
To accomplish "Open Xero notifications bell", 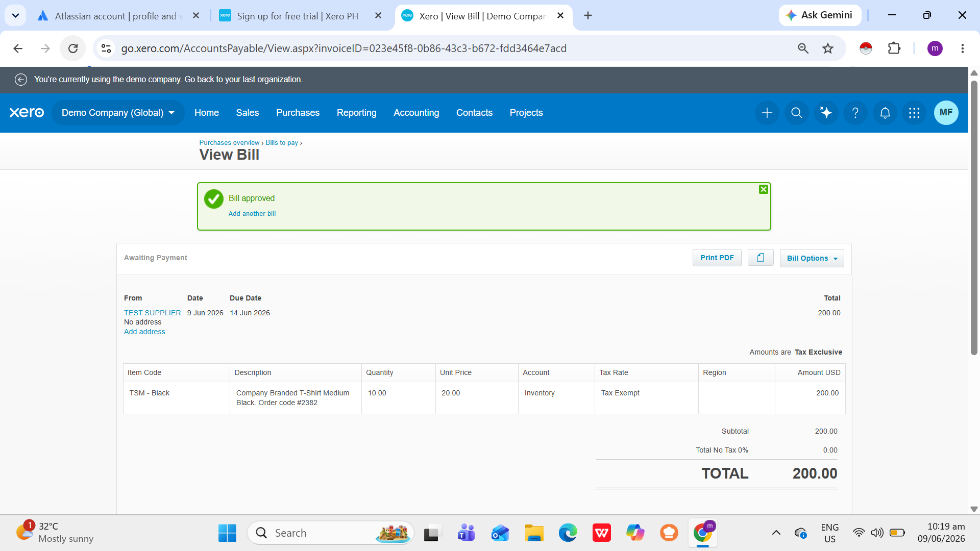I will click(x=885, y=113).
